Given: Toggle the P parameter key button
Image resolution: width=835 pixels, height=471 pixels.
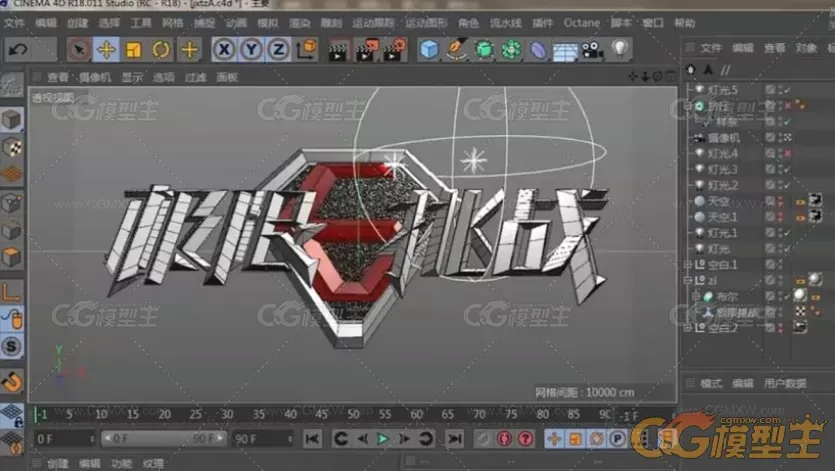Looking at the screenshot, I should click(x=617, y=439).
